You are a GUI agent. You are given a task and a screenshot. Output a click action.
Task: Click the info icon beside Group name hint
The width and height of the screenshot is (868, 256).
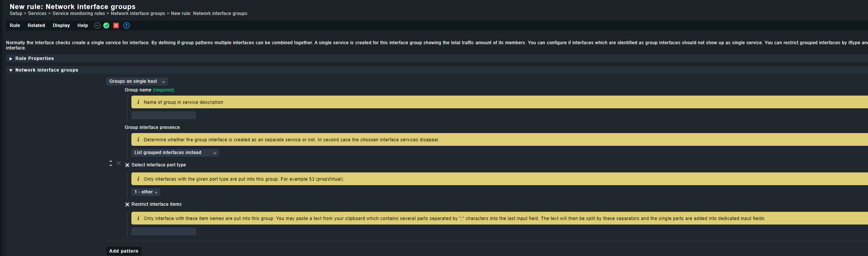pos(138,102)
